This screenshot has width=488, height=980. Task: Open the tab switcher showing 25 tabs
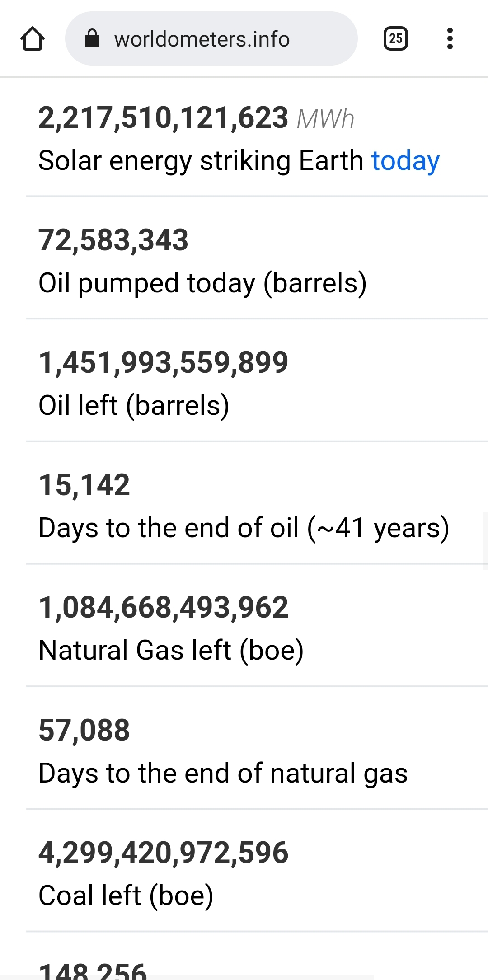[395, 39]
